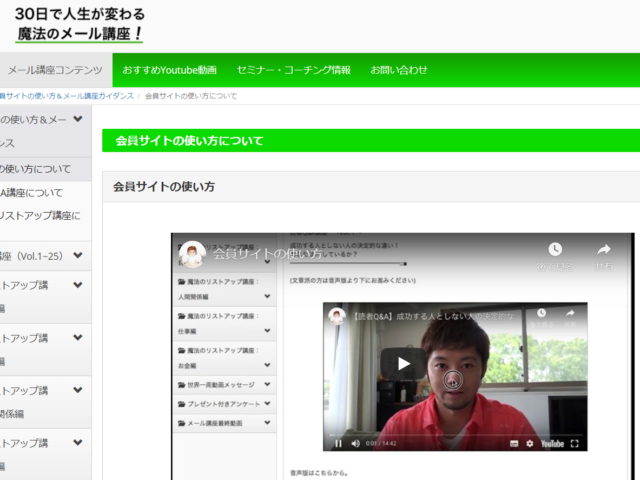Click inner video subtitles icon
640x480 pixels.
pyautogui.click(x=514, y=443)
